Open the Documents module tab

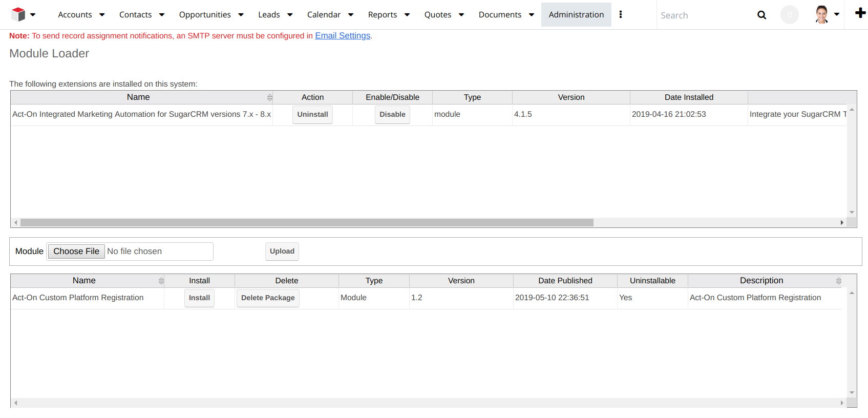click(500, 15)
